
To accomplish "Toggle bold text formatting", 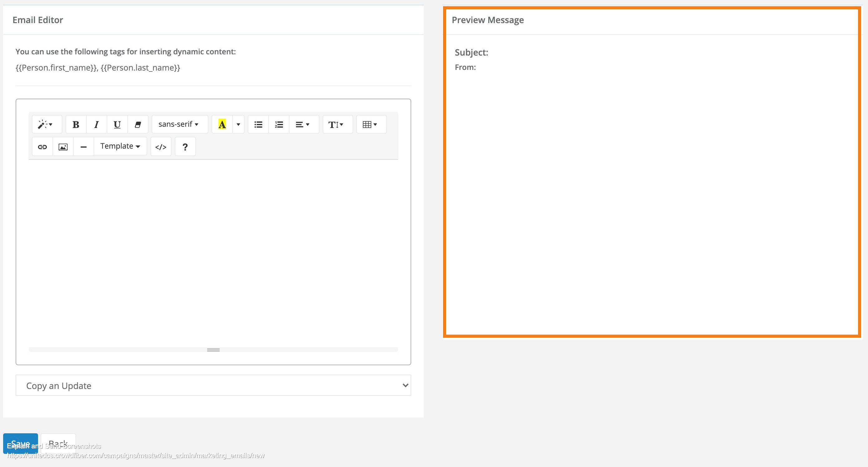I will coord(76,124).
